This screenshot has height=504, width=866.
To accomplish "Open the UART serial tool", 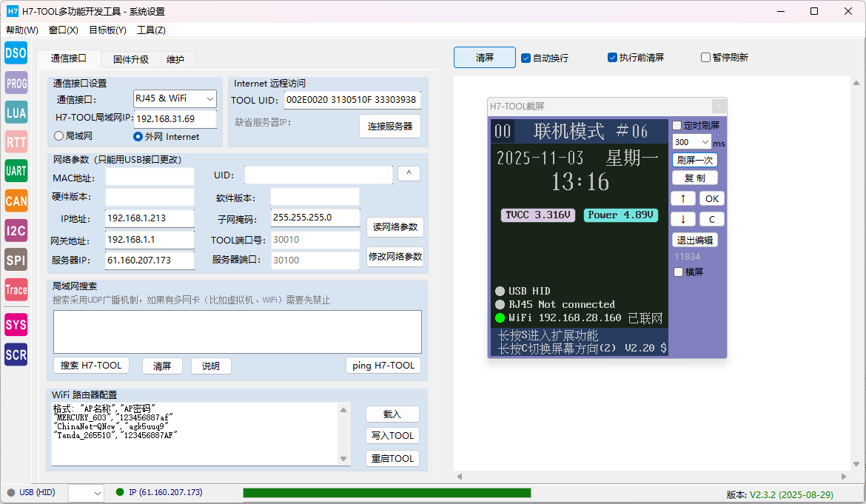I will click(16, 171).
